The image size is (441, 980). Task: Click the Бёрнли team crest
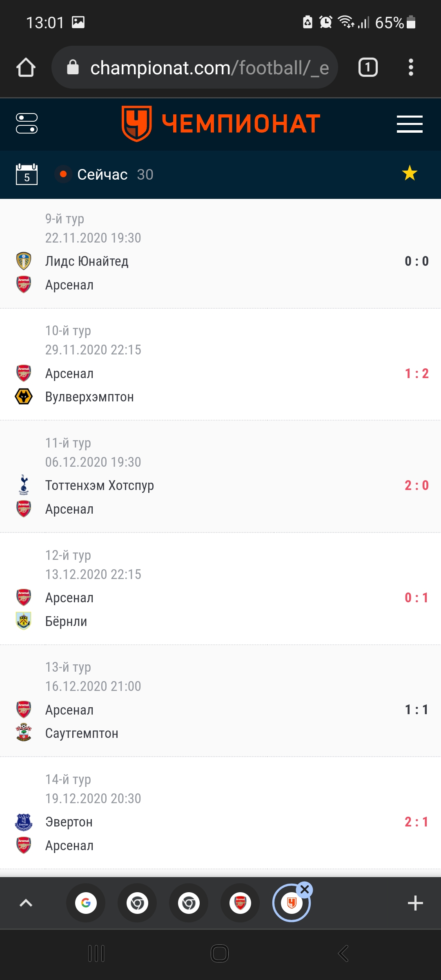[x=24, y=621]
